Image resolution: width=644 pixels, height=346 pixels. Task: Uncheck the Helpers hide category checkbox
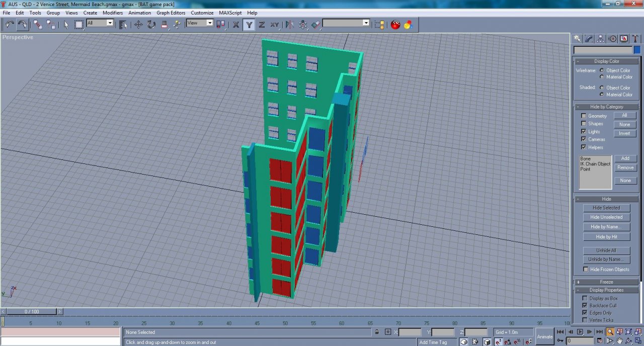click(584, 147)
